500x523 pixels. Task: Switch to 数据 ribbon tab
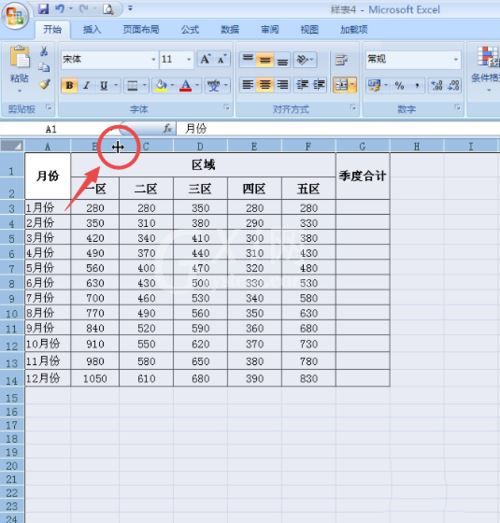click(230, 30)
